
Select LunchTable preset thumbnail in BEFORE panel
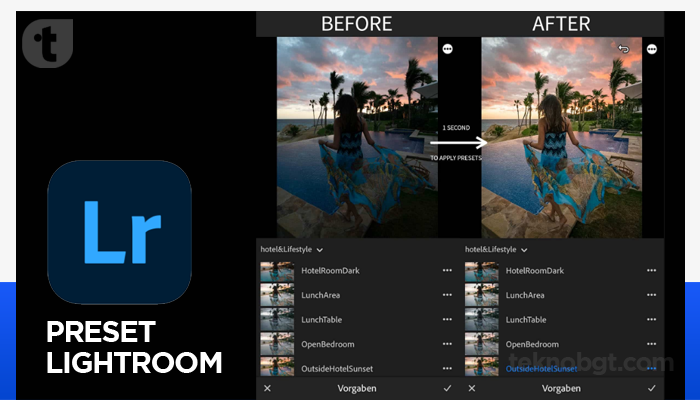coord(277,320)
